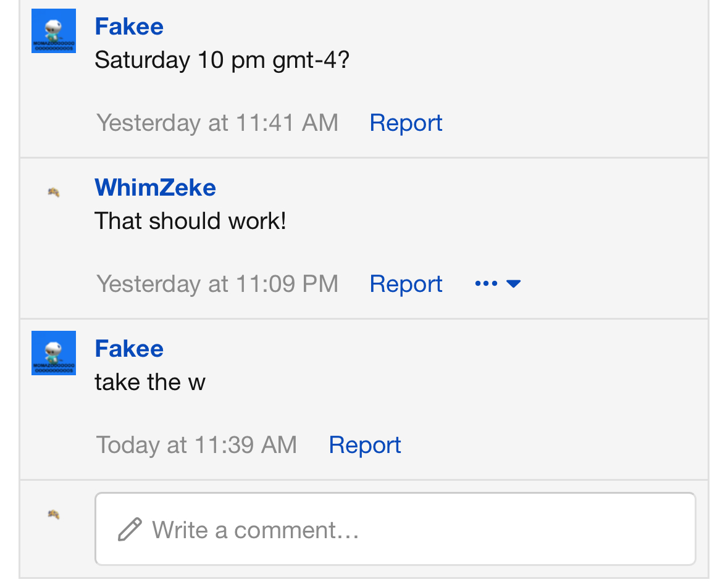Open Fakee's profile from "take the w" comment
This screenshot has height=582, width=728.
[129, 349]
